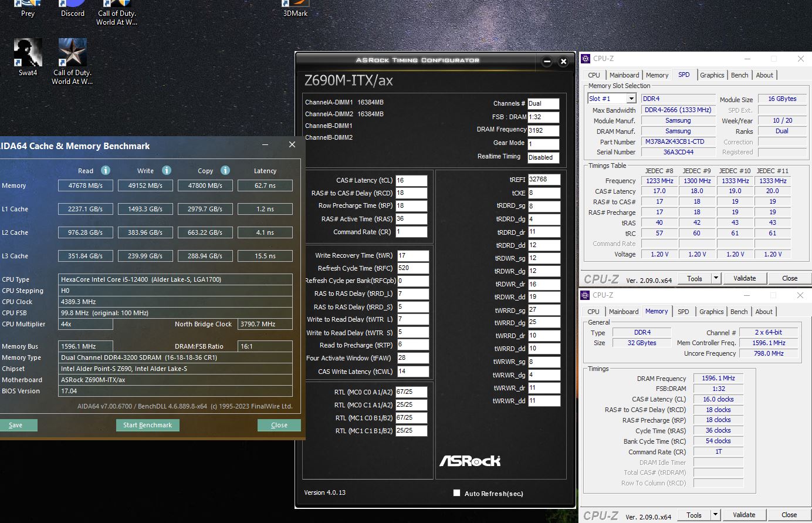Click the info icon next to Read
This screenshot has width=812, height=523.
point(106,170)
